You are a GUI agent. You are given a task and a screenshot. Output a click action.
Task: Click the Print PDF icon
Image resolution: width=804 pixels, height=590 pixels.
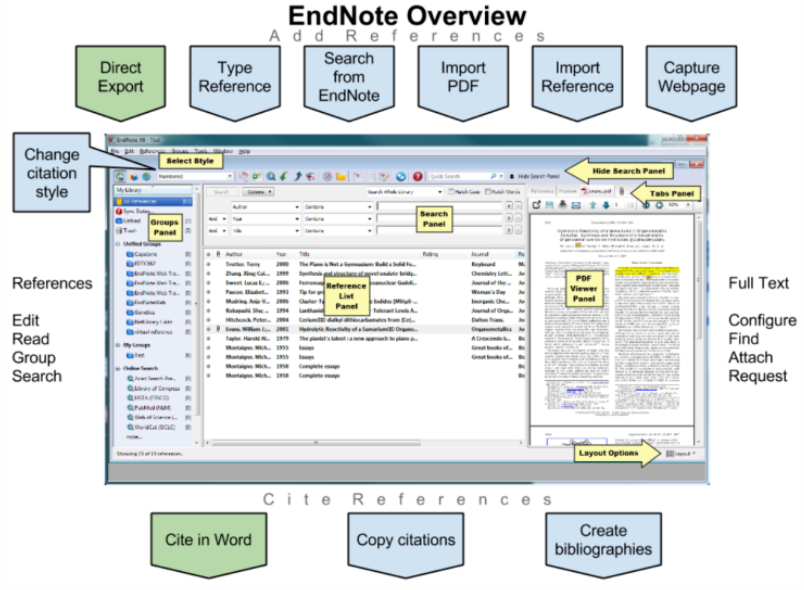[563, 205]
